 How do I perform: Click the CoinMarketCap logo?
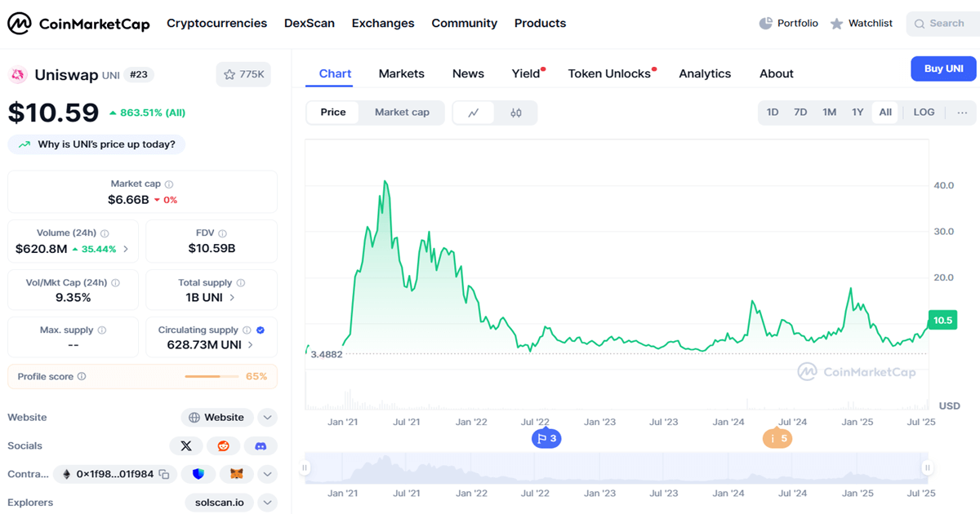click(78, 24)
